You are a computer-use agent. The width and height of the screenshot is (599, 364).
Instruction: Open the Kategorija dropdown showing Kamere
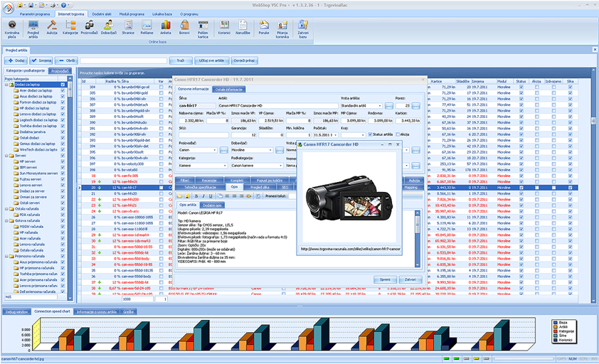pyautogui.click(x=225, y=166)
